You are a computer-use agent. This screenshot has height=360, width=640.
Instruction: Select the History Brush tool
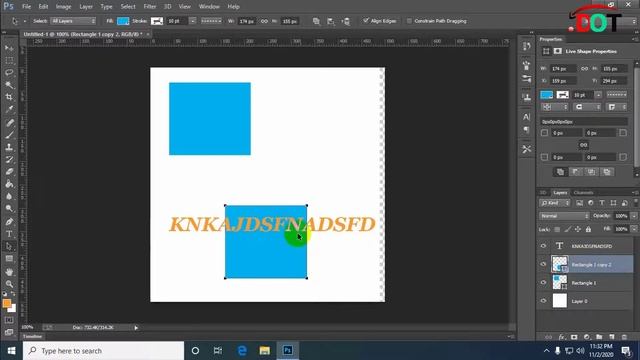tap(9, 160)
